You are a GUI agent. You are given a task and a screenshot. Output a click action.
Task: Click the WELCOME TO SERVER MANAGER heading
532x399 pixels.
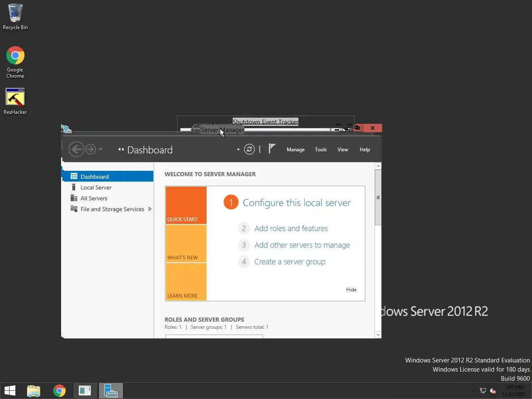(x=210, y=174)
